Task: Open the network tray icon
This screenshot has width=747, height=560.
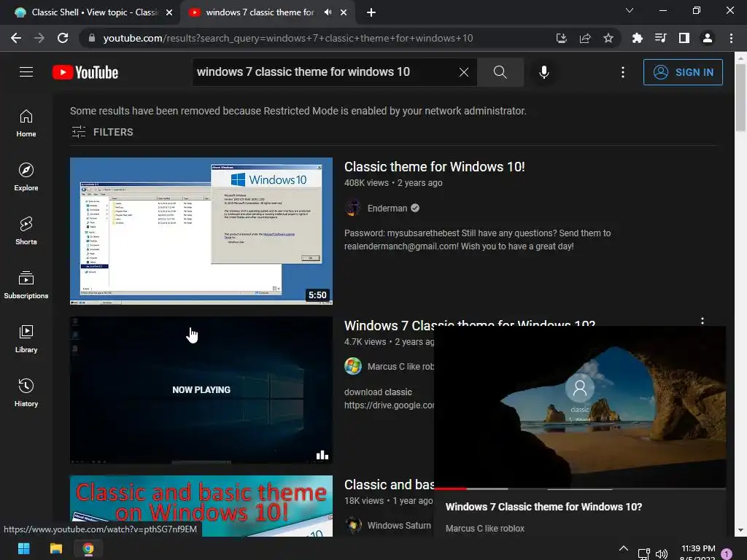Action: 643,554
